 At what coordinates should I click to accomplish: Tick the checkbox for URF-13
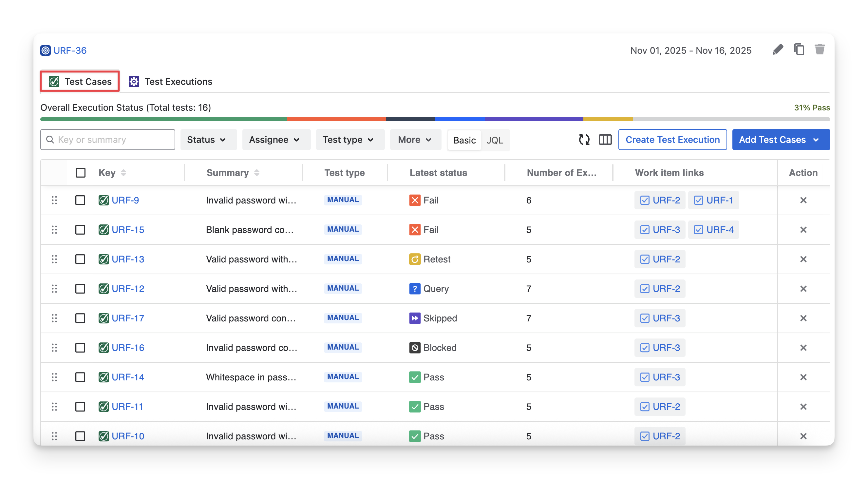click(x=80, y=259)
